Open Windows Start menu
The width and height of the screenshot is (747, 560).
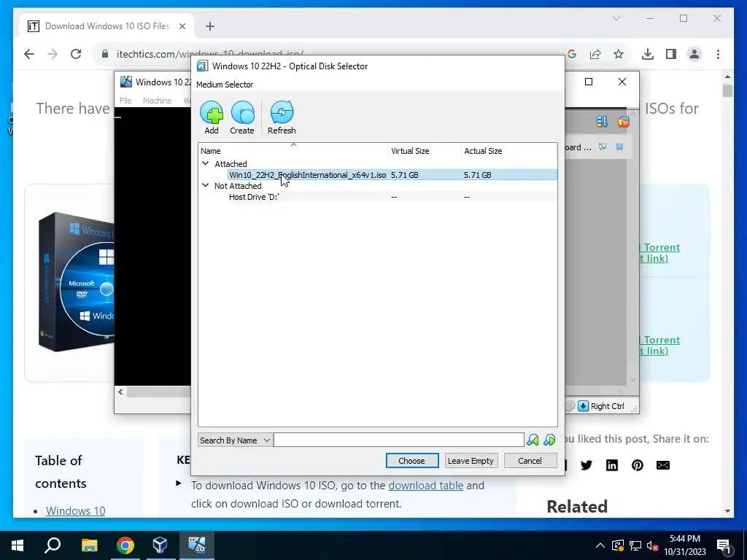click(18, 545)
